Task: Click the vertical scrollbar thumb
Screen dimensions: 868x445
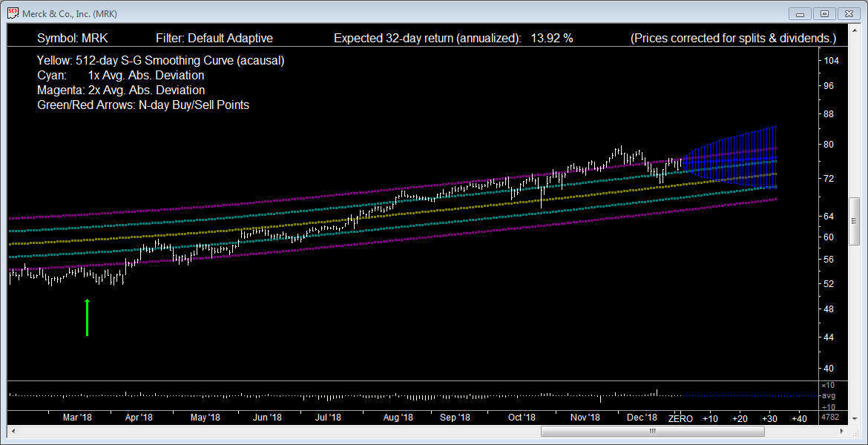Action: 855,222
